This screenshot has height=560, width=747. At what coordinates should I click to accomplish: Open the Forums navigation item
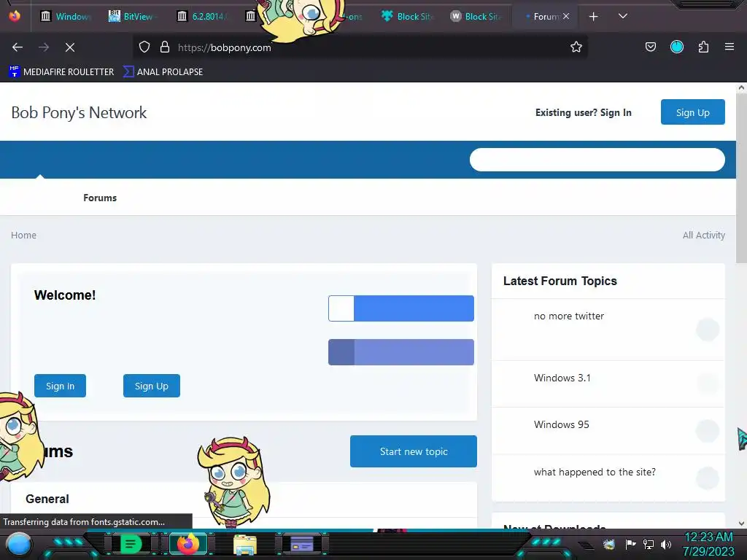(x=99, y=198)
